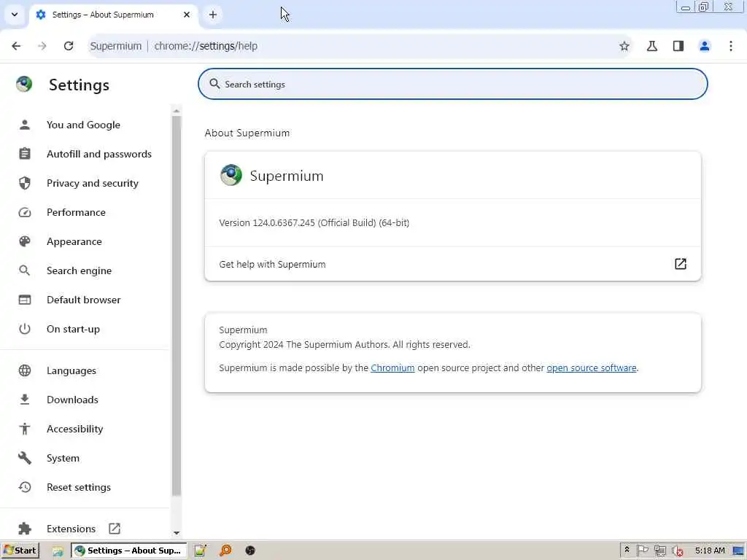The width and height of the screenshot is (747, 560).
Task: Open Languages settings
Action: click(x=71, y=370)
